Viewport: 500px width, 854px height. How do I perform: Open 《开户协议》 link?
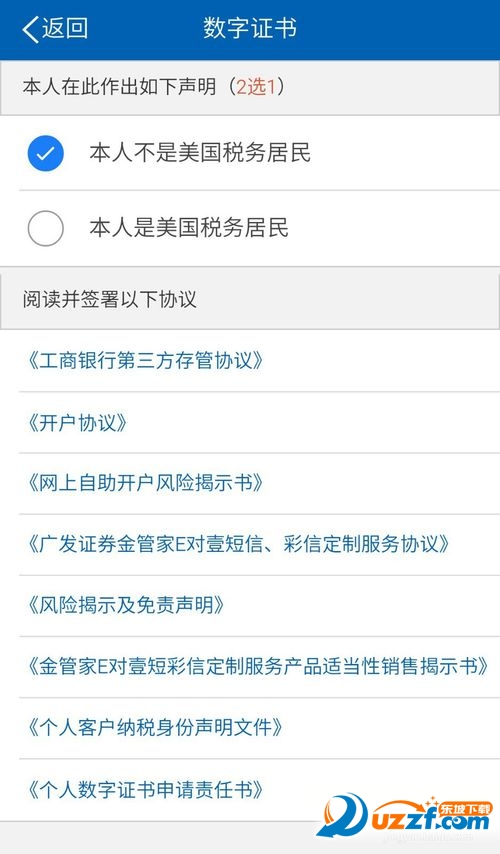pyautogui.click(x=77, y=422)
